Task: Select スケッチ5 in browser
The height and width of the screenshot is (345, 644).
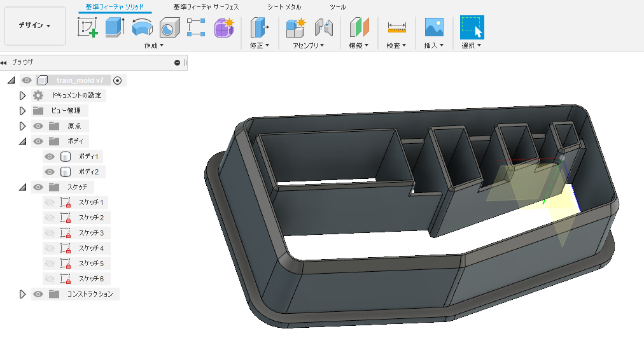Action: pyautogui.click(x=91, y=264)
